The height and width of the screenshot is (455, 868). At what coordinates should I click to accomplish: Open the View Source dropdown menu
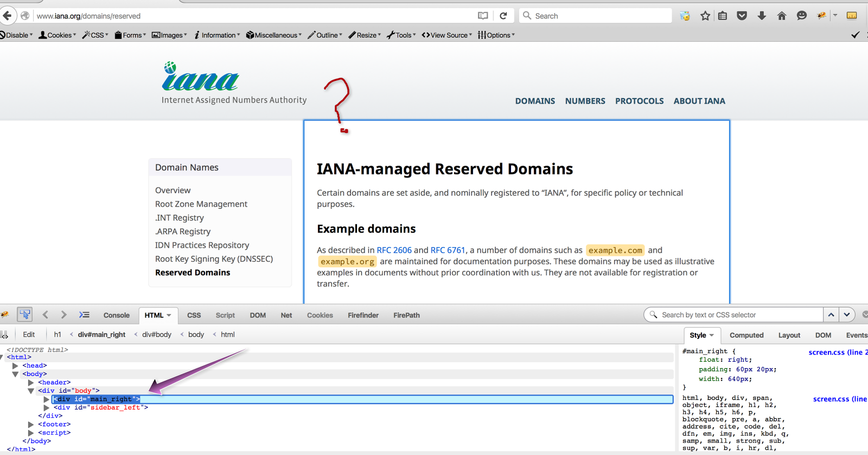[447, 35]
